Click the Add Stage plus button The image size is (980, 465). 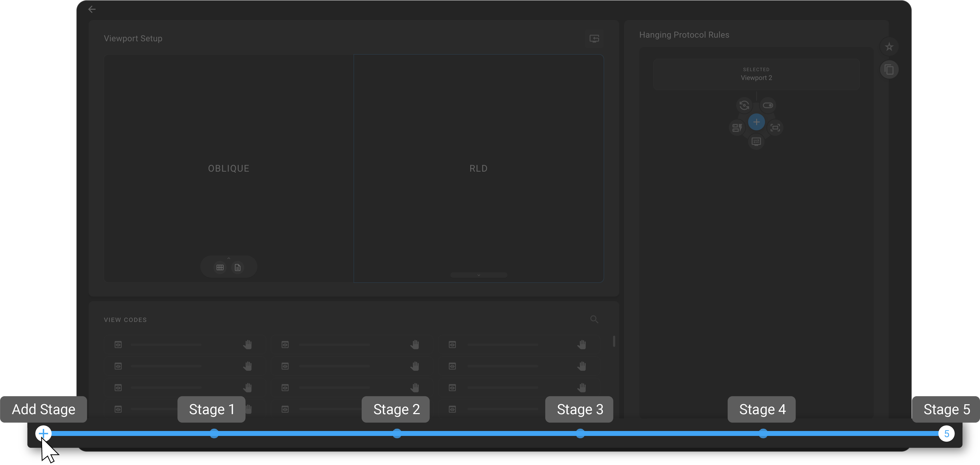click(43, 433)
